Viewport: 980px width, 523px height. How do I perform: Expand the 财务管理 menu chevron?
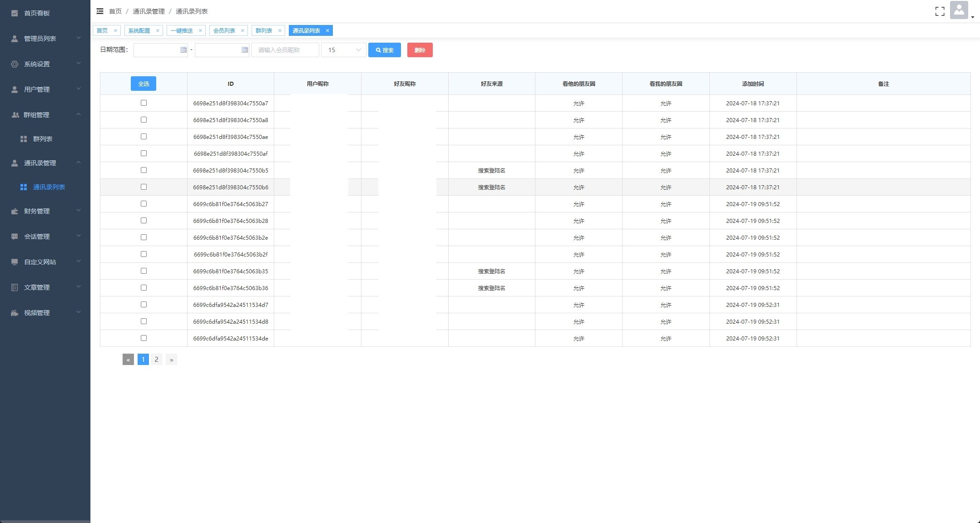click(x=78, y=211)
